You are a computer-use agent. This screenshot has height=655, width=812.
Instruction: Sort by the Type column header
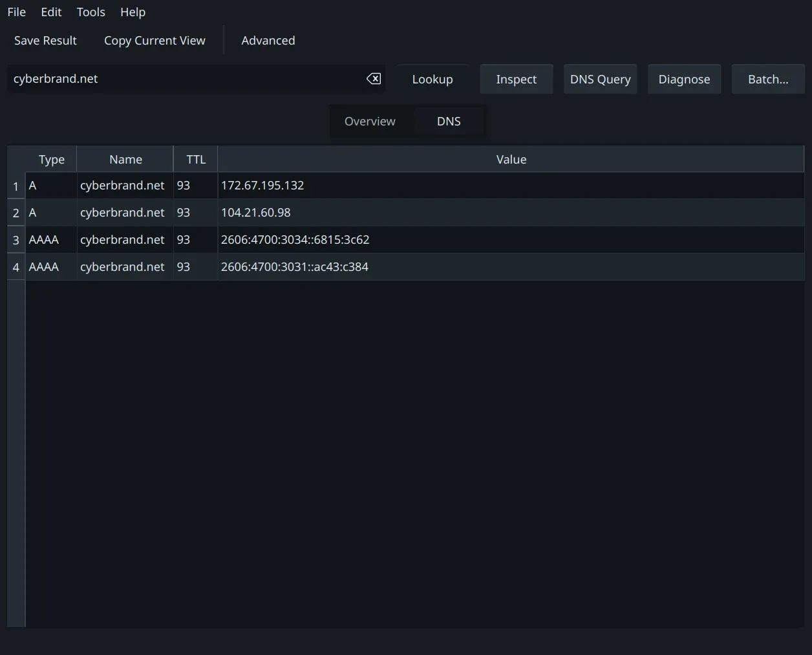[x=51, y=160]
